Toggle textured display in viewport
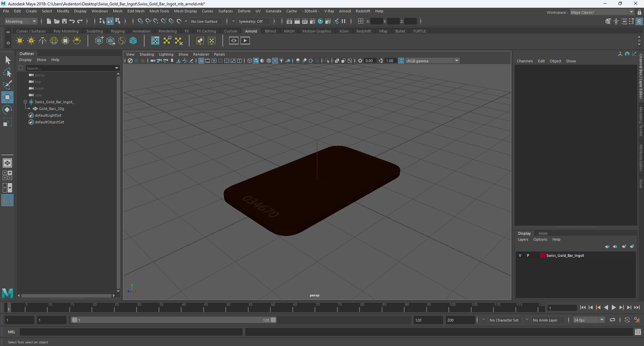 [x=275, y=61]
